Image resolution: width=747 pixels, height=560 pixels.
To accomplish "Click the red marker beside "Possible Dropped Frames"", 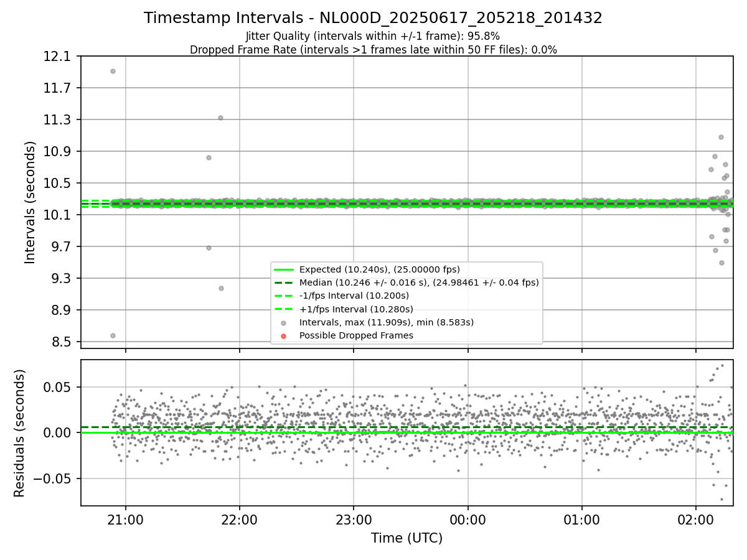I will point(283,336).
